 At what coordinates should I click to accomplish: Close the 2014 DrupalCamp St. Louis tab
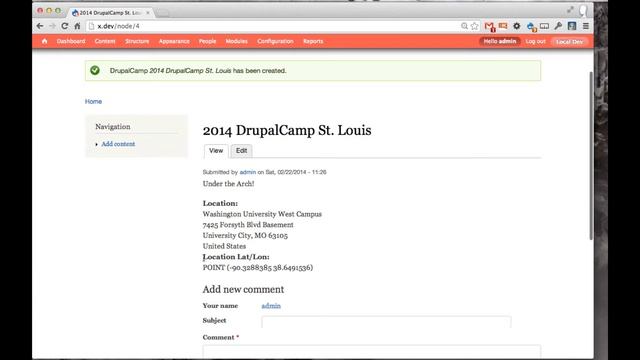tap(148, 13)
